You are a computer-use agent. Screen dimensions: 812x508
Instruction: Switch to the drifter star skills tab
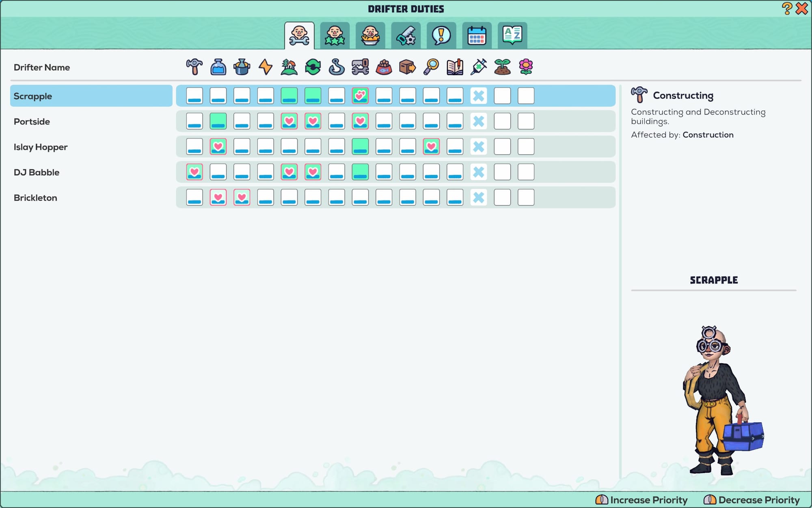pos(335,36)
